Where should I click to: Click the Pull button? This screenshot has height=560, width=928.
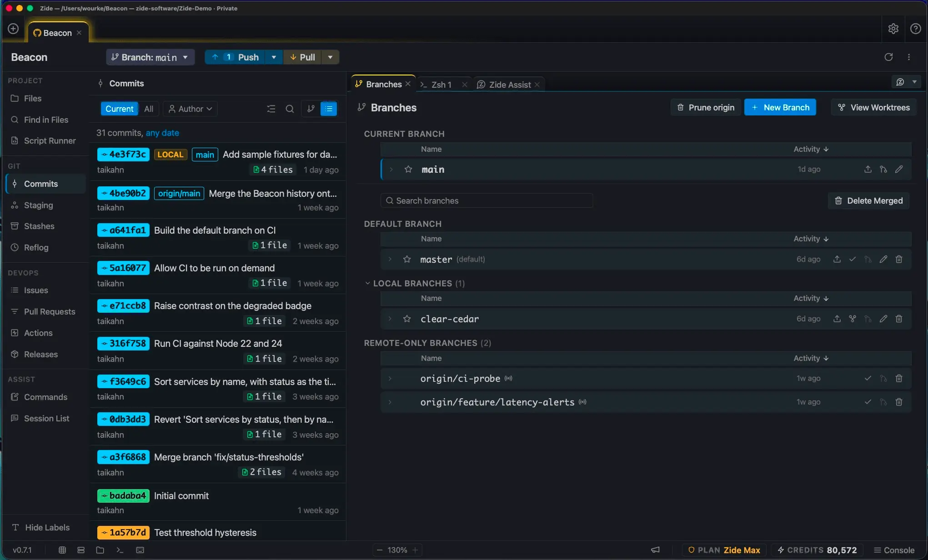(x=302, y=57)
